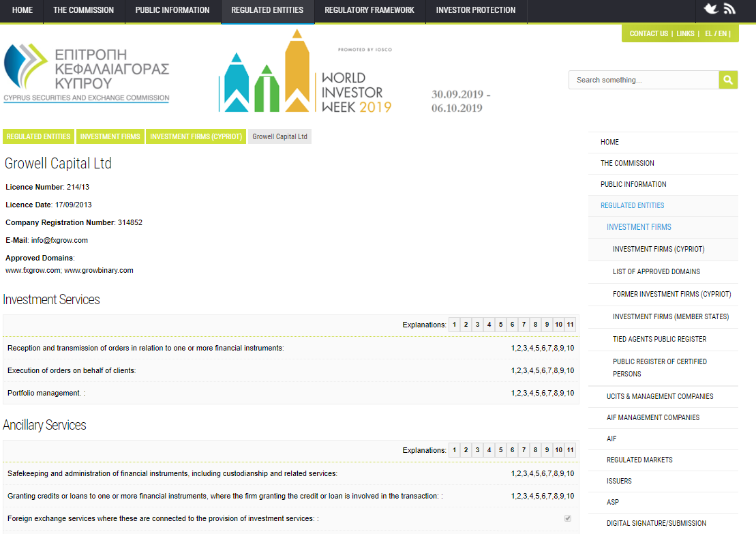Click approved domain www.growbinary.com

tap(99, 270)
